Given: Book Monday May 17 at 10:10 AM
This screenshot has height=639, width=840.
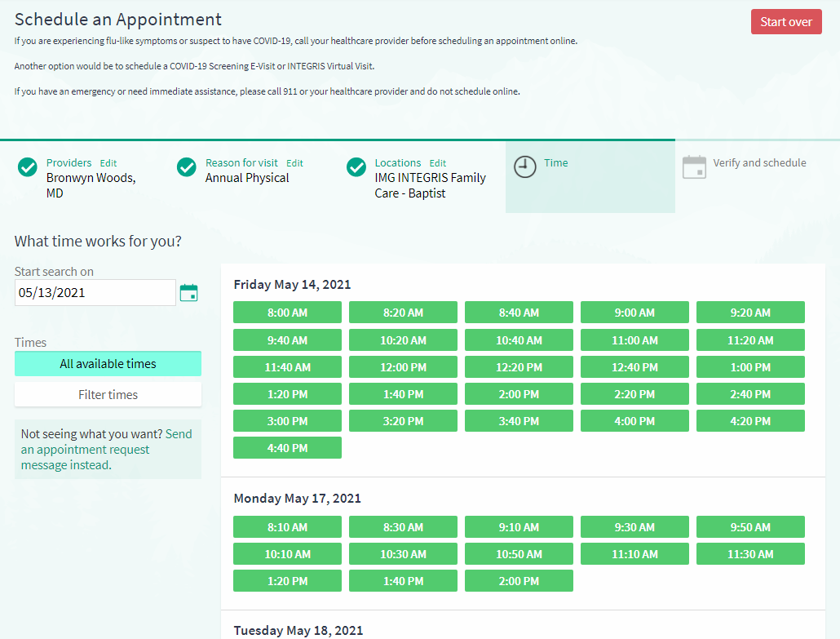Looking at the screenshot, I should tap(287, 554).
